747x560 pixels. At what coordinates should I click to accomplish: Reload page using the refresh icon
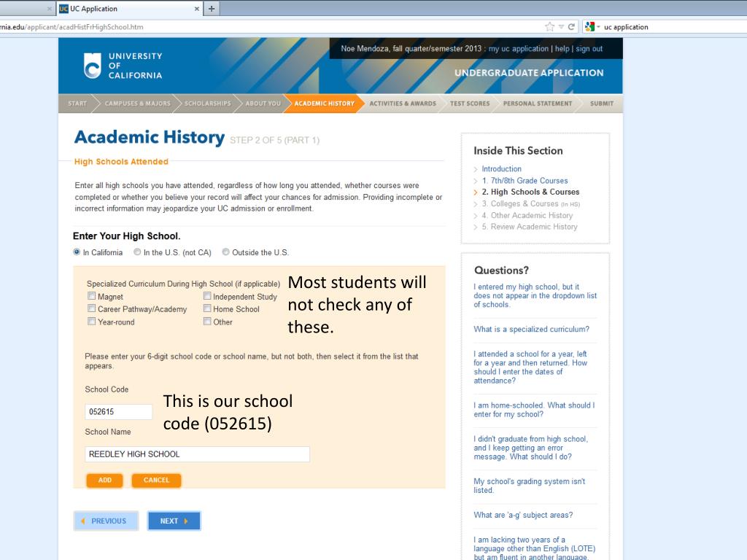click(x=571, y=27)
